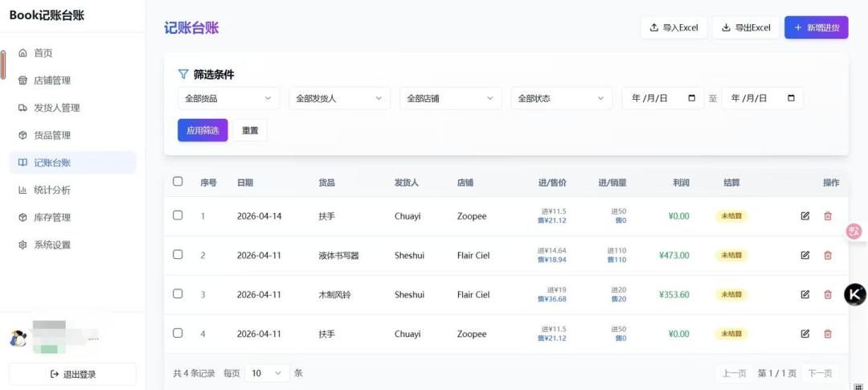Screen dimensions: 868x390
Task: Click the round K floating icon
Action: 855,294
